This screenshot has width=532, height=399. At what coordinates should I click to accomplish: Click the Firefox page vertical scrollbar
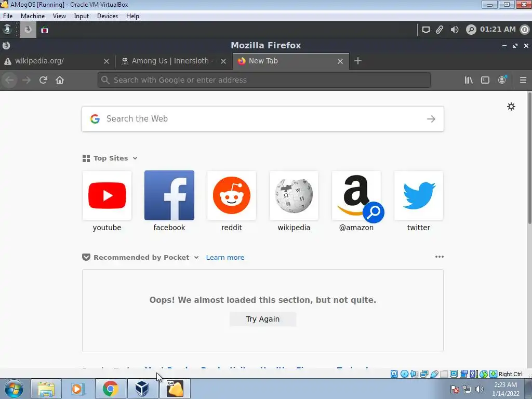(x=529, y=158)
